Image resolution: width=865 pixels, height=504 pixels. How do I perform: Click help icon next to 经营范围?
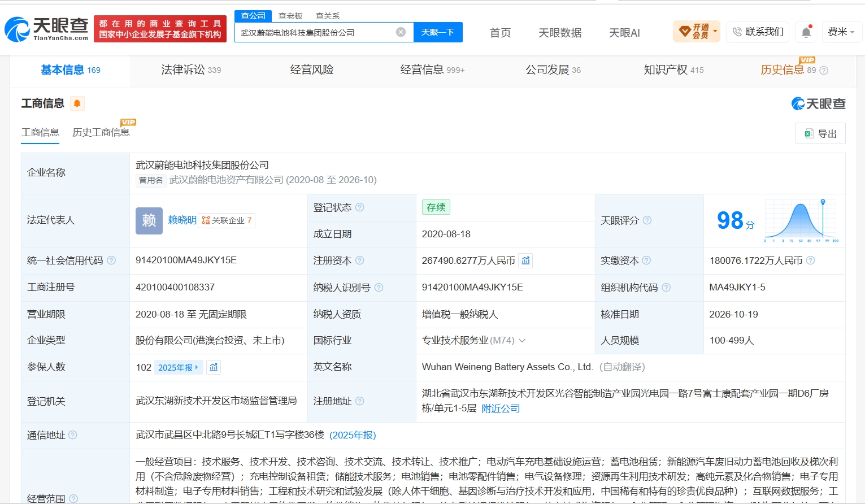pos(73,498)
